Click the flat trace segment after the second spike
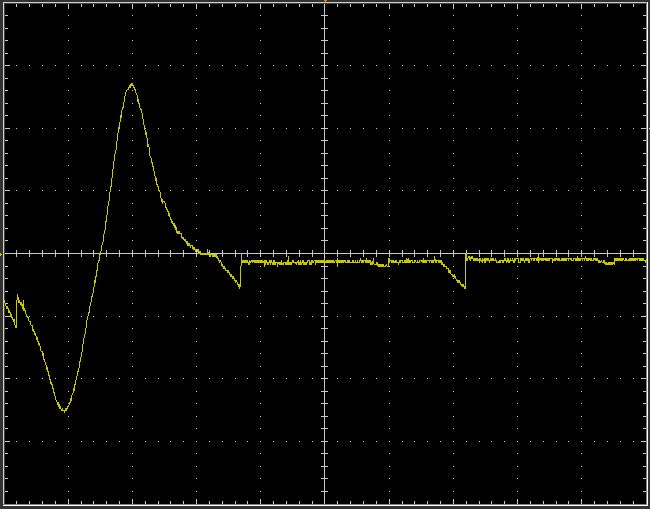Screen dimensions: 650x509 click(530, 259)
